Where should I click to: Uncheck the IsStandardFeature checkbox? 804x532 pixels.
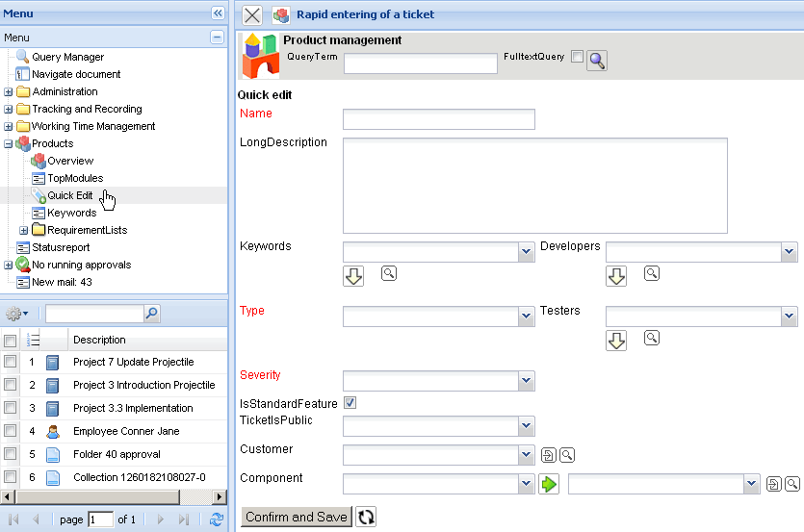point(350,402)
